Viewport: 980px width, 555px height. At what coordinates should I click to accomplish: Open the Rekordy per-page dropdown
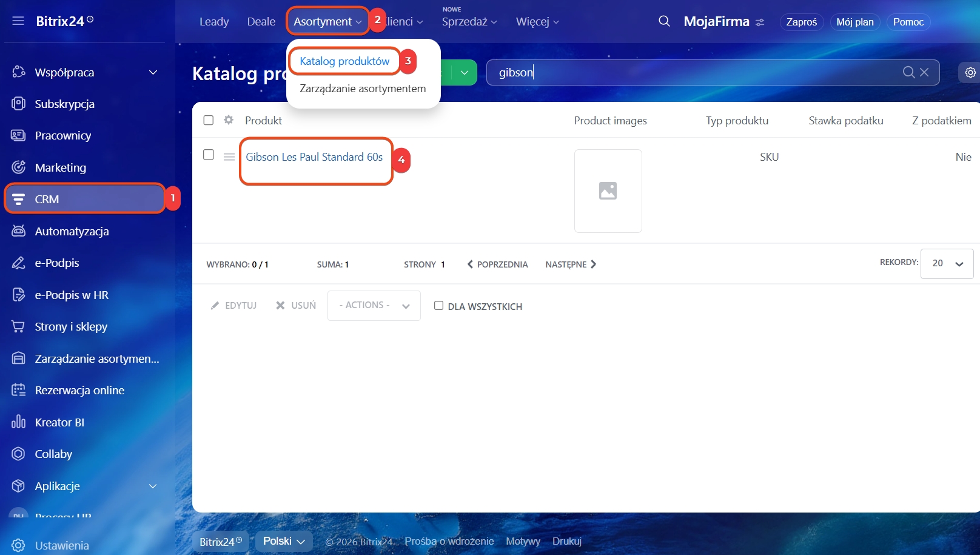point(947,264)
